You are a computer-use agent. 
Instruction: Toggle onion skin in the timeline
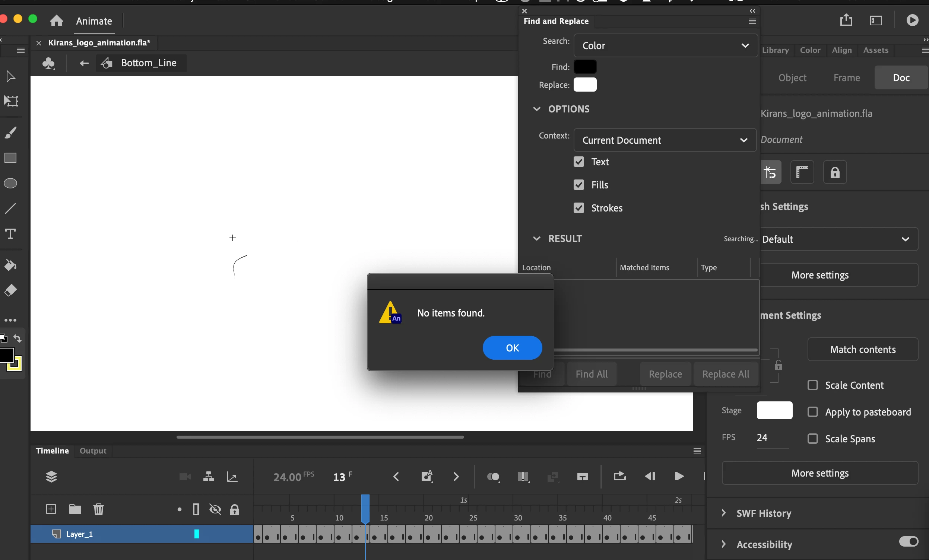(x=493, y=477)
